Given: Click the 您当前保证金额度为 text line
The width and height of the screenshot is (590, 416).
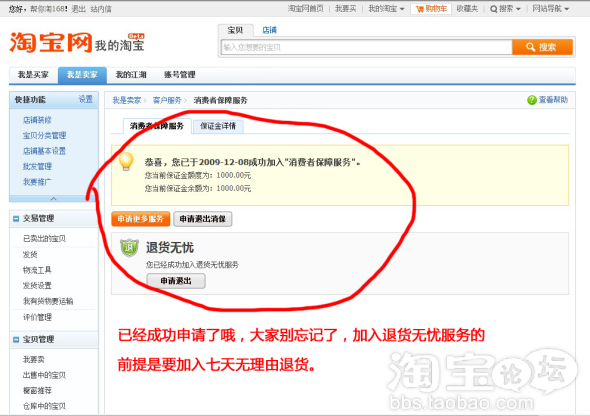Looking at the screenshot, I should tap(198, 175).
